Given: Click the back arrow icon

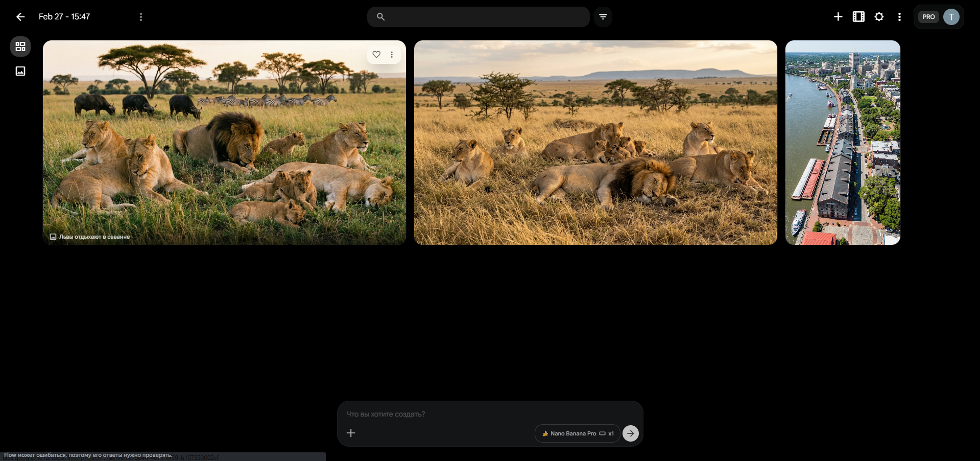Looking at the screenshot, I should (20, 17).
